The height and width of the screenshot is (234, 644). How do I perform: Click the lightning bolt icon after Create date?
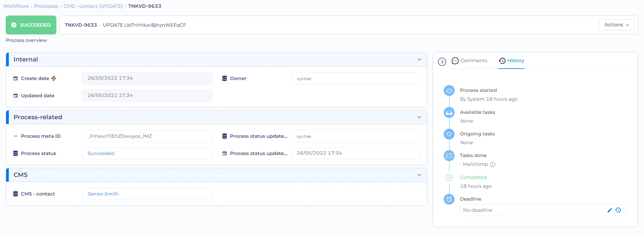[54, 78]
